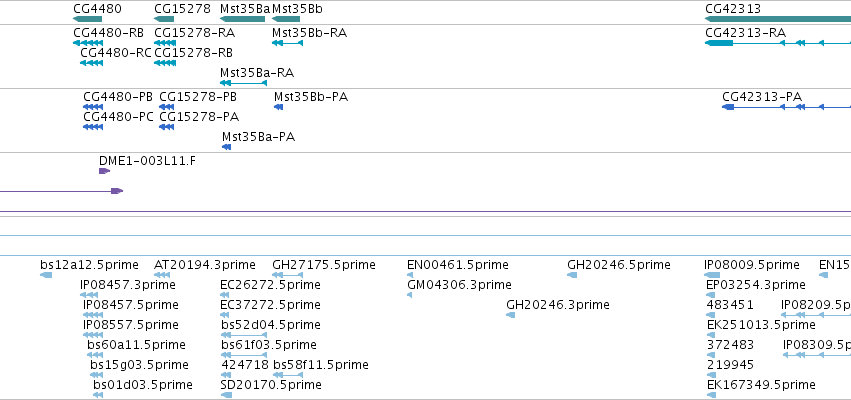Select the IP08009.5prime EST glyph
This screenshot has width=851, height=400.
click(x=712, y=275)
